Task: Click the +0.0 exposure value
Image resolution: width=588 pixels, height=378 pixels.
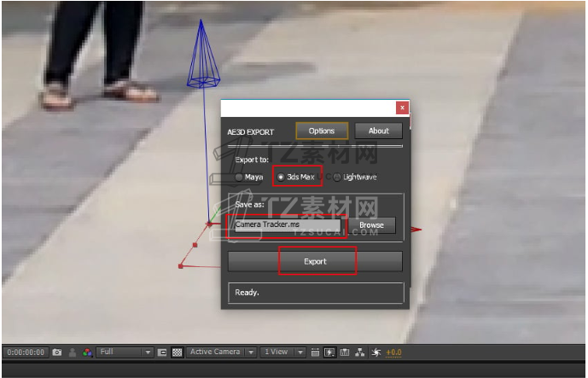Action: tap(393, 352)
